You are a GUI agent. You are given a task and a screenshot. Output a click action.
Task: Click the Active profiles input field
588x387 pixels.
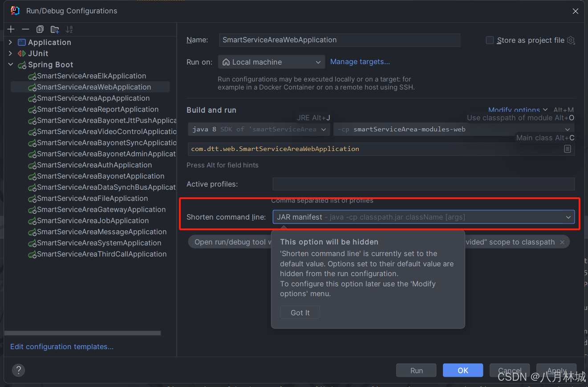[423, 184]
